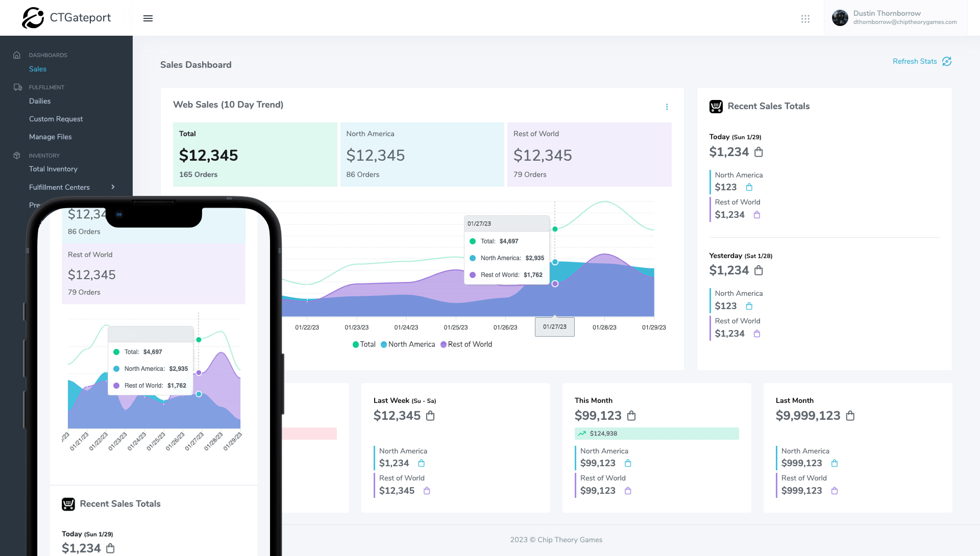Viewport: 980px width, 556px height.
Task: Click Yesterday Rest of World bag icon
Action: pos(757,334)
